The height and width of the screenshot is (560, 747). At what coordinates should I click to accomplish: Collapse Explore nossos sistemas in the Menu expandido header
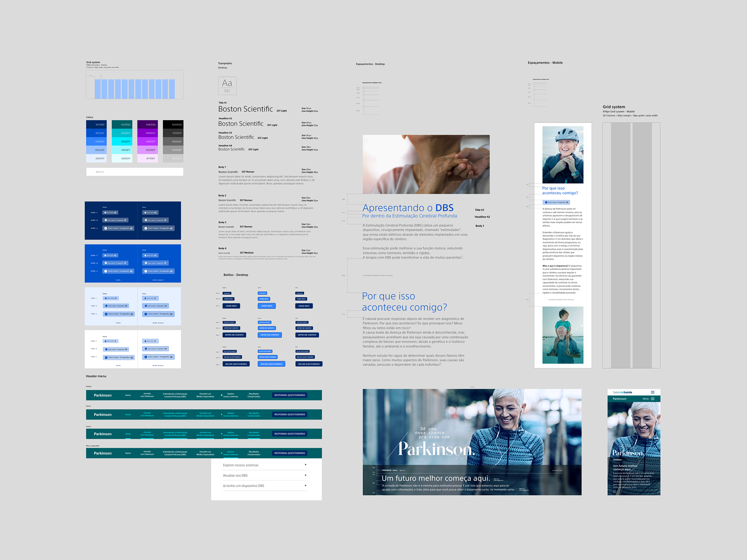[230, 453]
